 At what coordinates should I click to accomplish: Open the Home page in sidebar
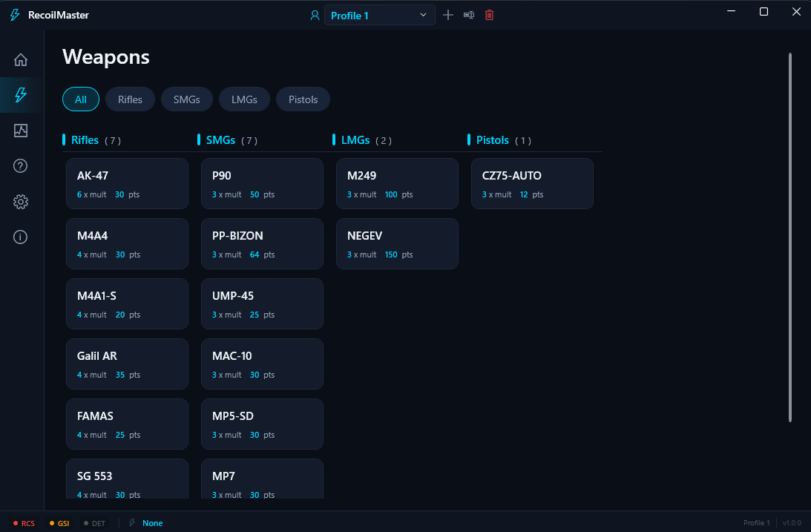tap(21, 60)
